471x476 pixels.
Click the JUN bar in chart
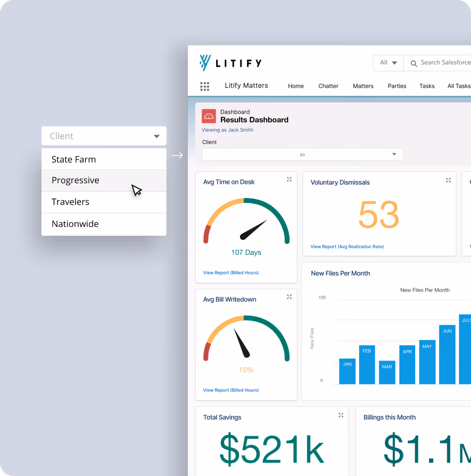447,355
